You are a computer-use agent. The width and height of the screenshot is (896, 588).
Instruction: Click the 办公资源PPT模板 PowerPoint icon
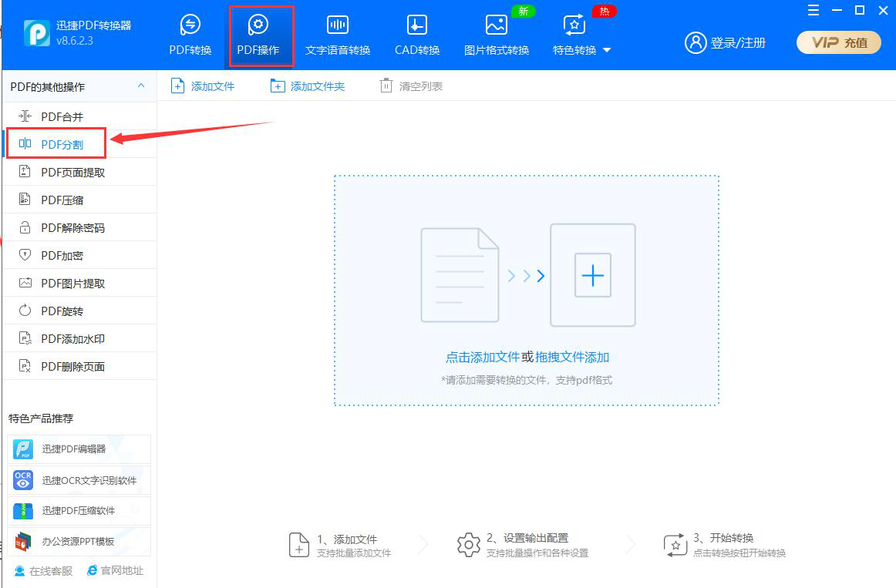[23, 541]
